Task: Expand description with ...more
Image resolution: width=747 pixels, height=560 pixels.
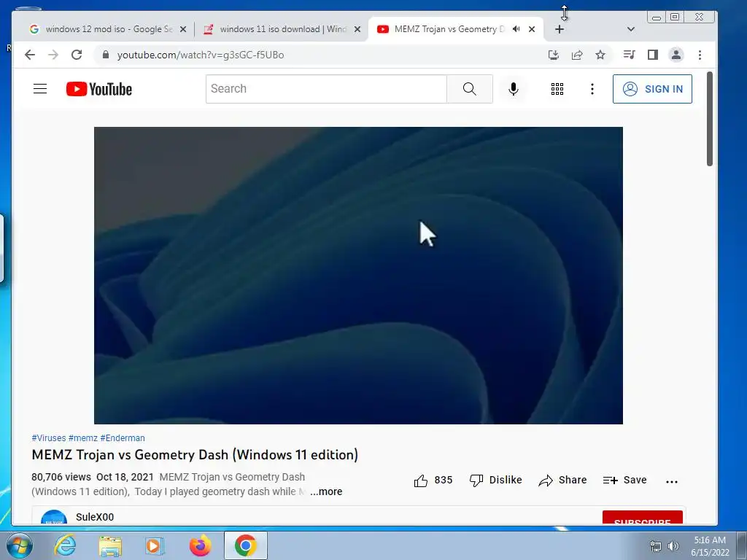Action: click(326, 491)
